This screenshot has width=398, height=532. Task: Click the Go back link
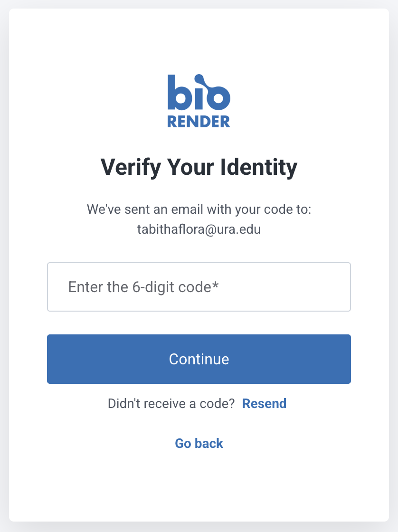[x=199, y=443]
